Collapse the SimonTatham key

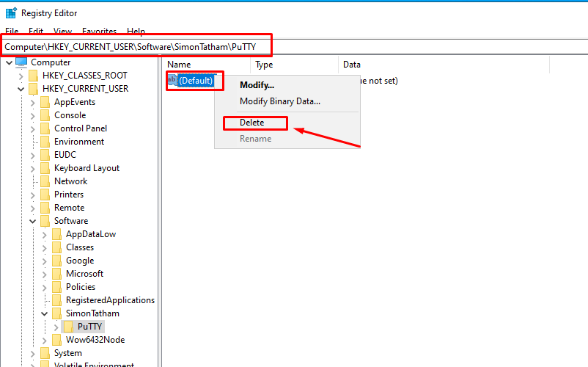click(x=45, y=313)
